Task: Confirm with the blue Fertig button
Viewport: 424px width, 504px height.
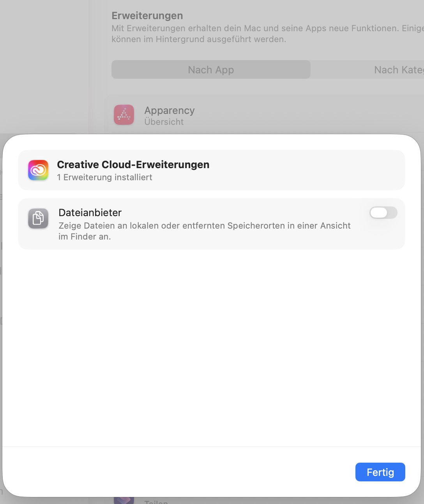Action: click(x=380, y=472)
